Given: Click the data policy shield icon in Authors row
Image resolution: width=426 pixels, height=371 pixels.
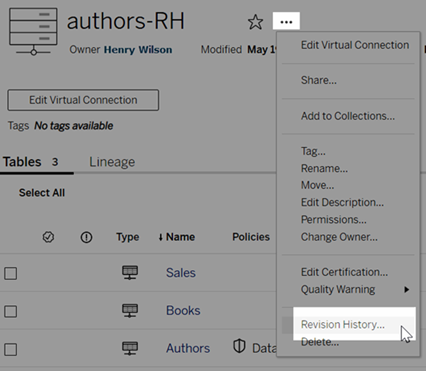Looking at the screenshot, I should [239, 346].
